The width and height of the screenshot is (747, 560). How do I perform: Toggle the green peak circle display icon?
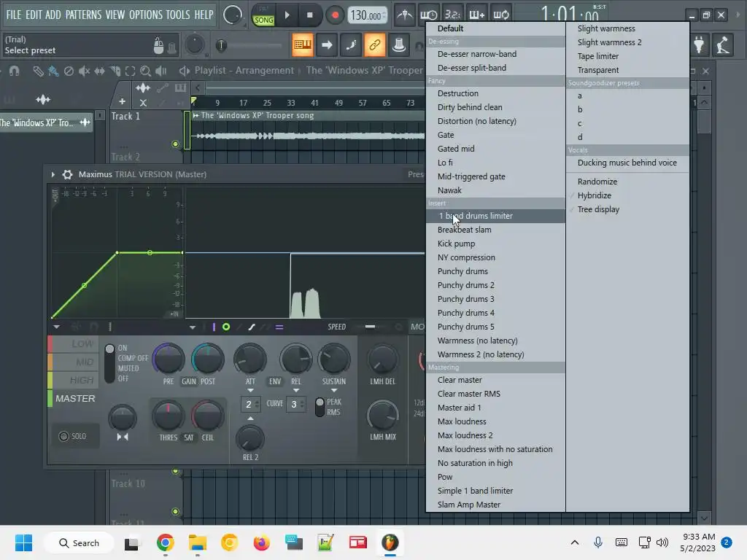(226, 327)
